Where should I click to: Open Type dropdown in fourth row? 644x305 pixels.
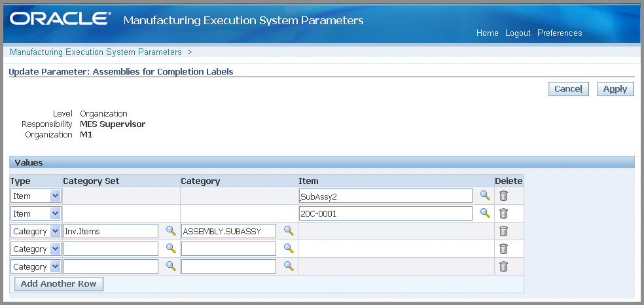36,249
